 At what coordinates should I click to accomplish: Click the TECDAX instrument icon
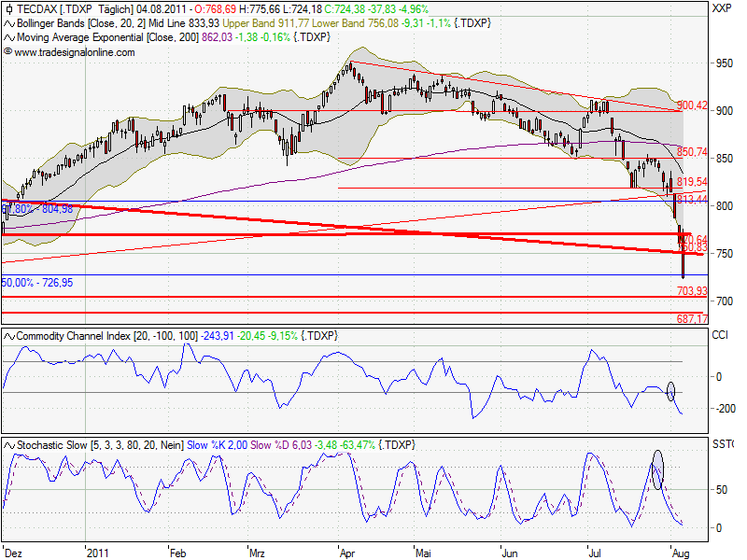click(9, 9)
